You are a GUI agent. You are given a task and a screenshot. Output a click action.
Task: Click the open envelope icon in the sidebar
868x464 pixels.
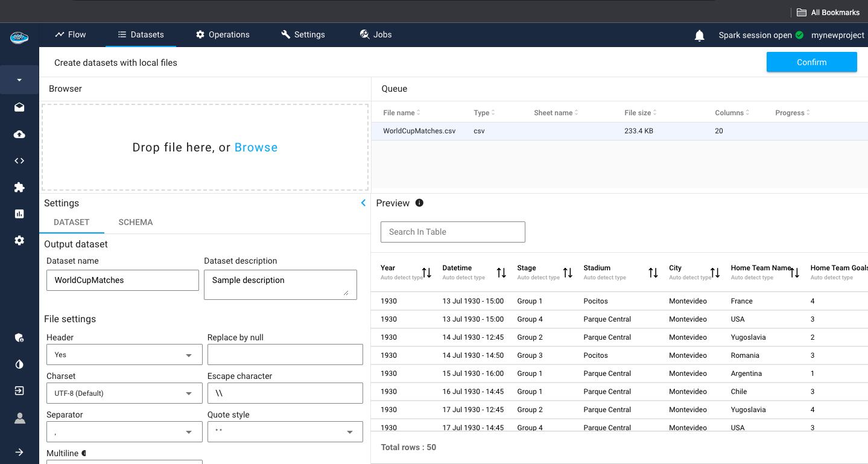tap(19, 107)
